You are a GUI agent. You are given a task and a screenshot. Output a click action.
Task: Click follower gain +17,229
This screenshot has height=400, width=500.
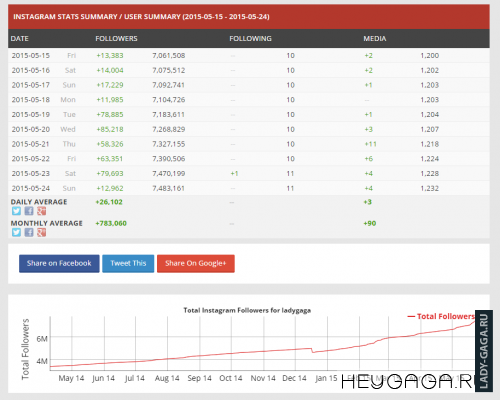[x=110, y=85]
